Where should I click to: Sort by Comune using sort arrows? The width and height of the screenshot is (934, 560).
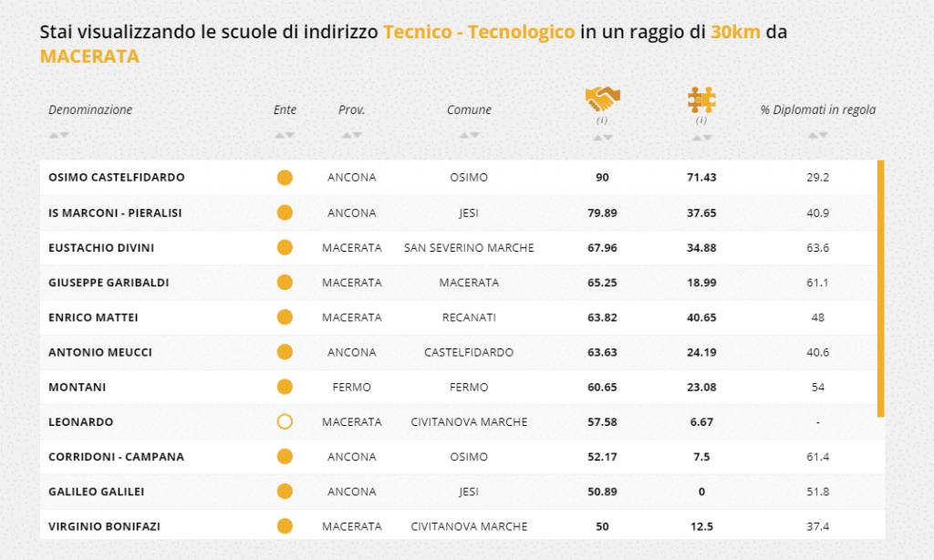[470, 135]
